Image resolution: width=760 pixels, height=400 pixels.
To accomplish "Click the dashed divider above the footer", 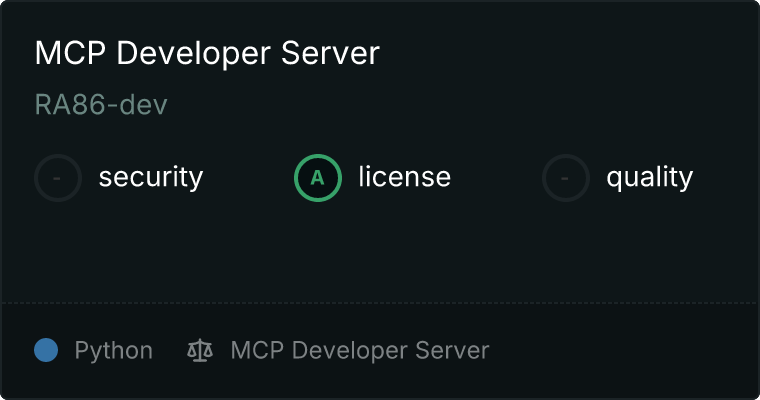I will [x=380, y=302].
